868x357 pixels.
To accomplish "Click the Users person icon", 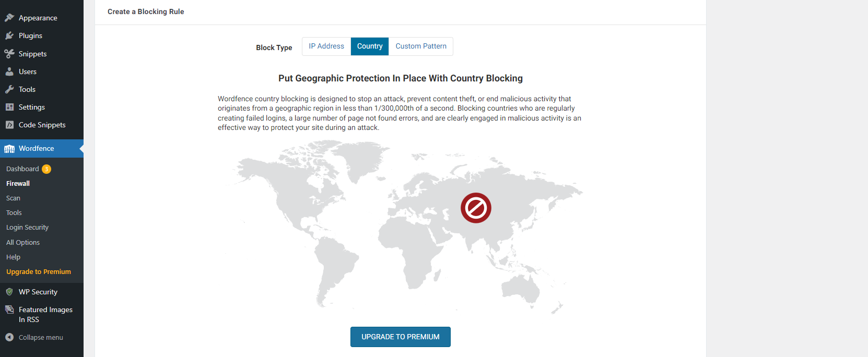I will pyautogui.click(x=9, y=72).
